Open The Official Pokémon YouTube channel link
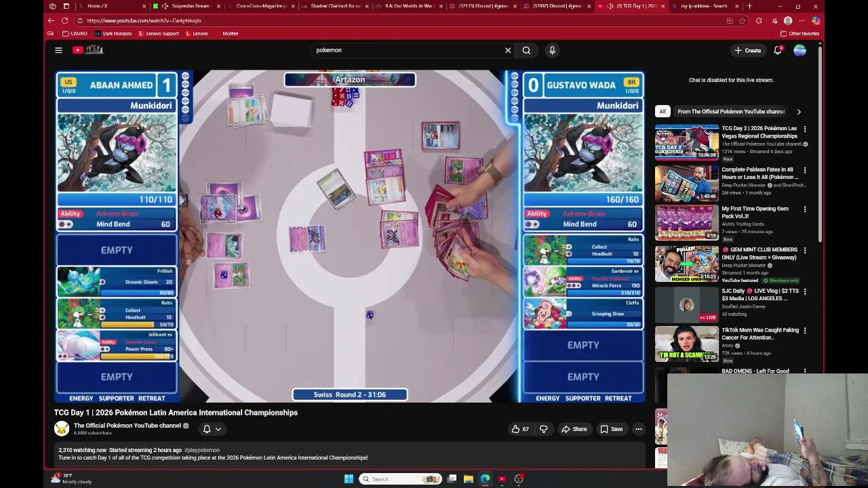868x488 pixels. (x=127, y=426)
